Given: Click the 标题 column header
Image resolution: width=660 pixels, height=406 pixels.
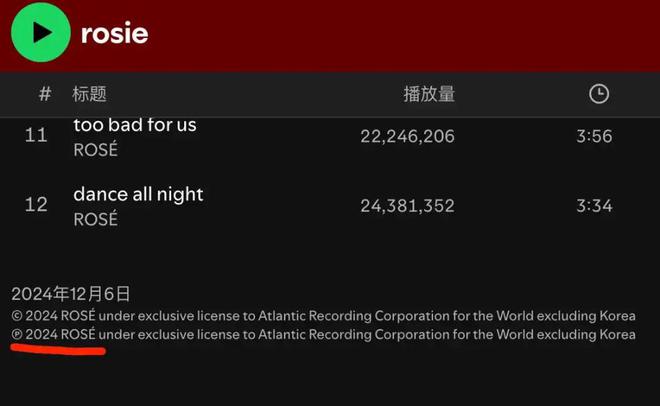Looking at the screenshot, I should coord(89,94).
